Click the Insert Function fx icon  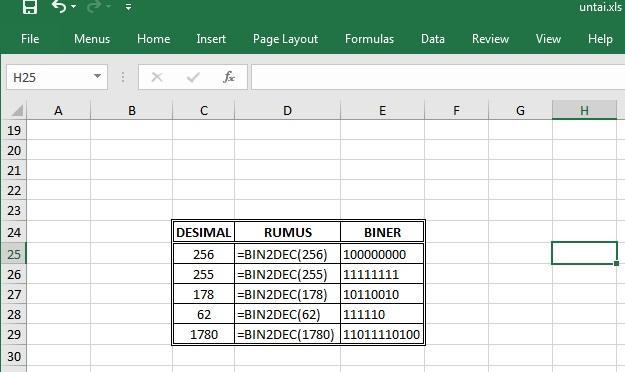click(229, 77)
